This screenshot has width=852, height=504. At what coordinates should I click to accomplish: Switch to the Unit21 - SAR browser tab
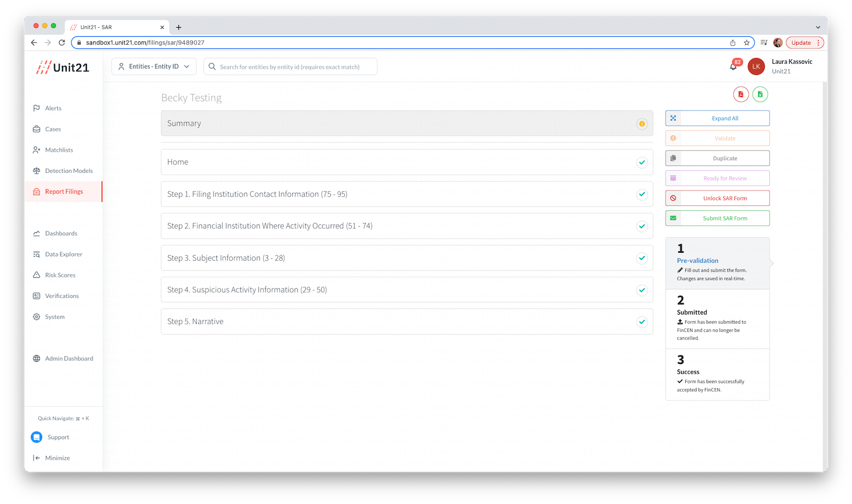(x=117, y=27)
